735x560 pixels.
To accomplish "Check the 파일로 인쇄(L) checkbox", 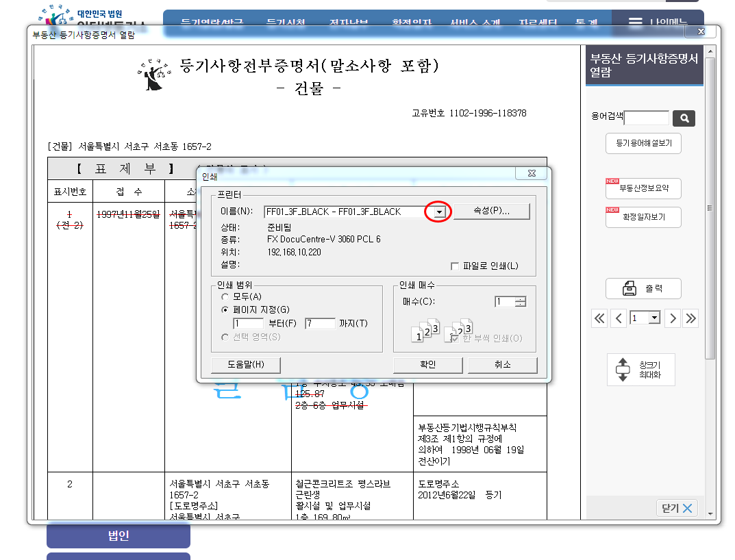I will coord(454,266).
